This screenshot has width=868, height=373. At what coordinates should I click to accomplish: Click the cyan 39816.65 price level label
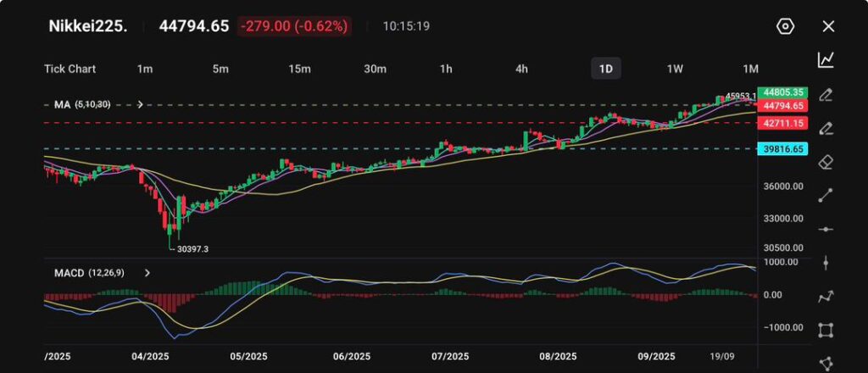(x=783, y=148)
